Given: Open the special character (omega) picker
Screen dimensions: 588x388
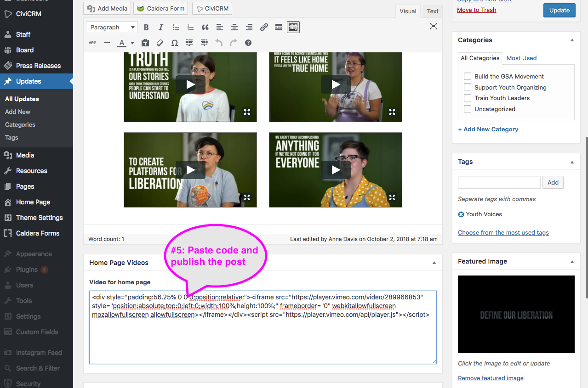Looking at the screenshot, I should pyautogui.click(x=175, y=43).
